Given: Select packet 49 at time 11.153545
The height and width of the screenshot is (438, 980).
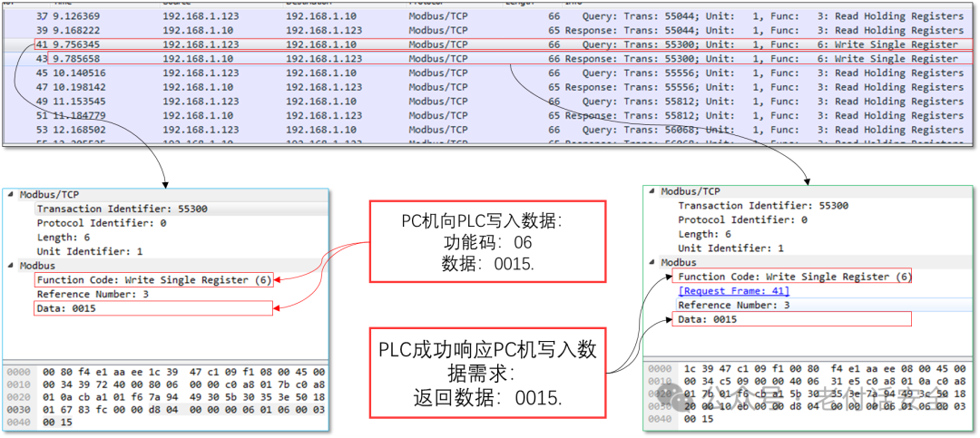Looking at the screenshot, I should (489, 102).
